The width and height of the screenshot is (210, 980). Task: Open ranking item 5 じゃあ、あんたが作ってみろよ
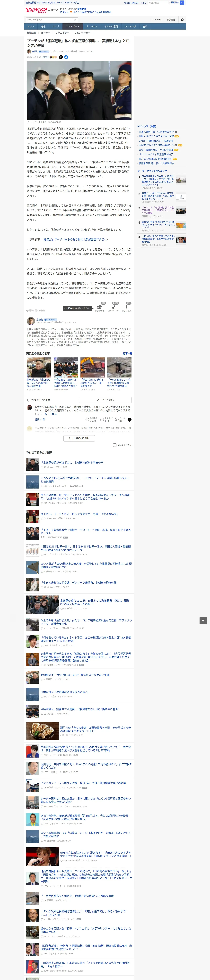pos(158,239)
